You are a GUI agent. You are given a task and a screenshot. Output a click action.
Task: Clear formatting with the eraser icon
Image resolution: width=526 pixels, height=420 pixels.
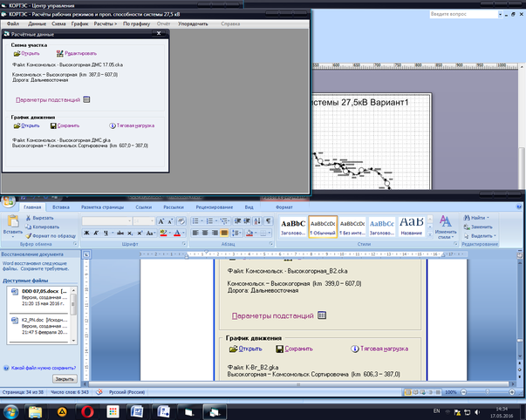point(181,221)
